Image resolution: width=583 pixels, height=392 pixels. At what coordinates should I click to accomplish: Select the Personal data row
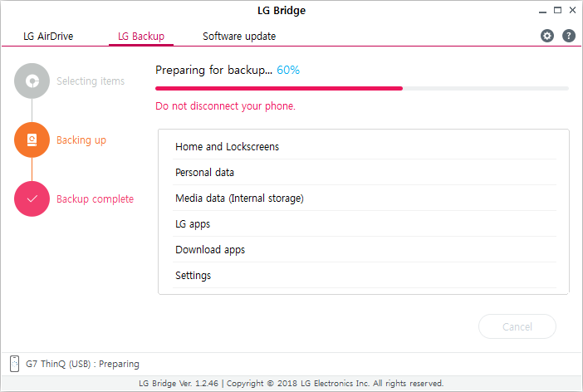(365, 172)
